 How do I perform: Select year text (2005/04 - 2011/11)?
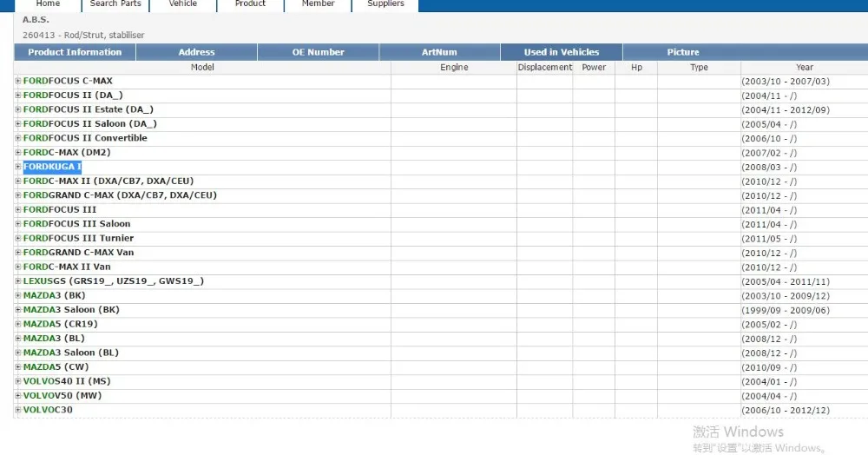click(786, 281)
